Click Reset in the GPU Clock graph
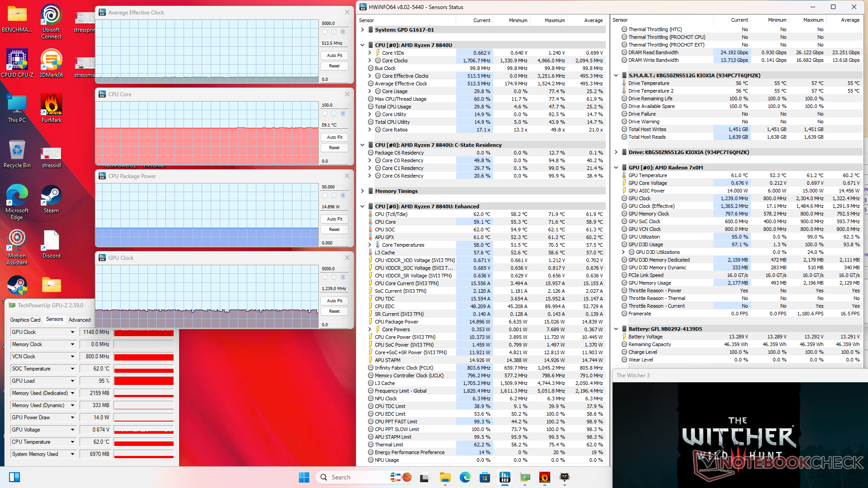The image size is (868, 488). click(x=335, y=311)
